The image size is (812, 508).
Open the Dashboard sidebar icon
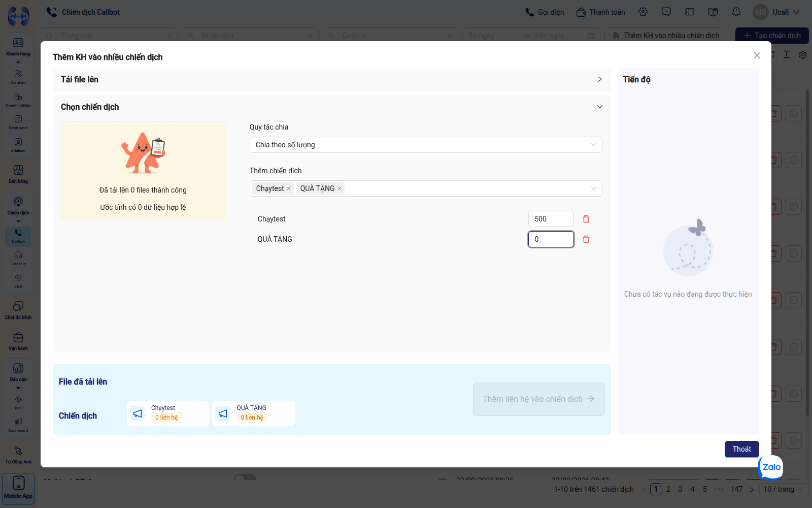pyautogui.click(x=18, y=425)
